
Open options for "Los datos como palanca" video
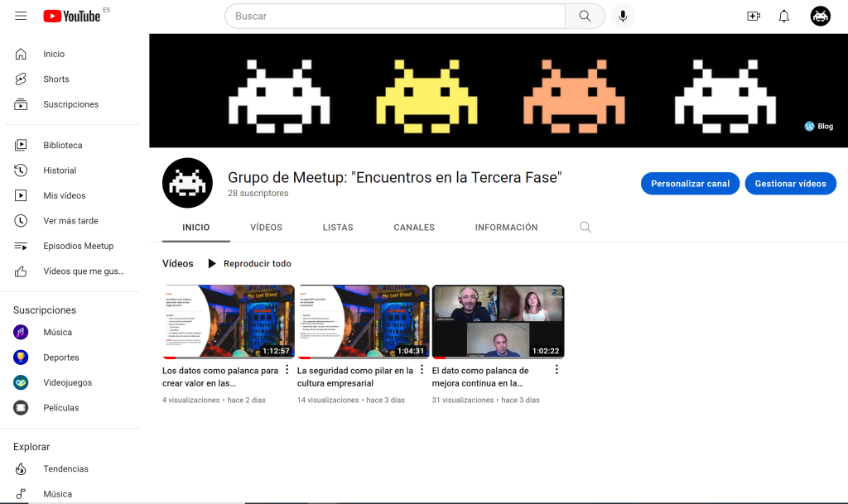tap(287, 370)
